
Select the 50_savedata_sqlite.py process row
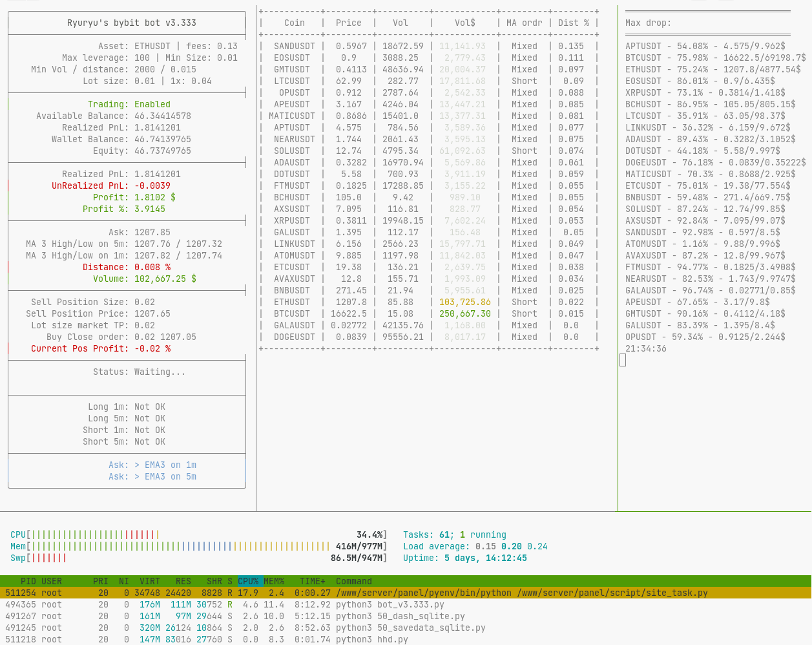406,628
